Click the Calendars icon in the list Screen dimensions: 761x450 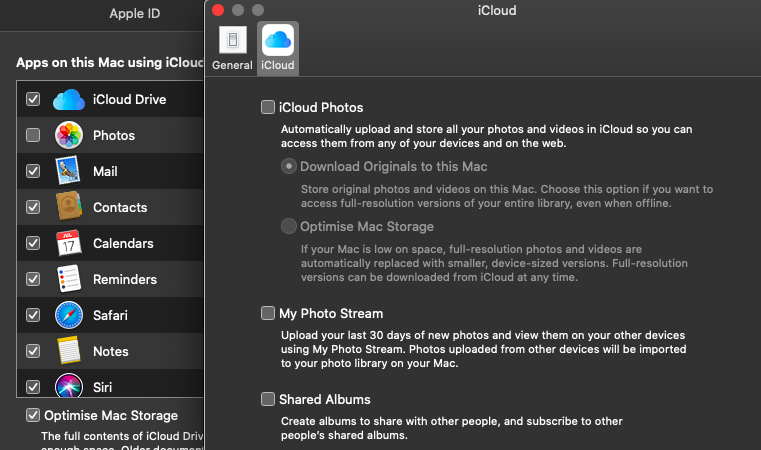tap(68, 243)
